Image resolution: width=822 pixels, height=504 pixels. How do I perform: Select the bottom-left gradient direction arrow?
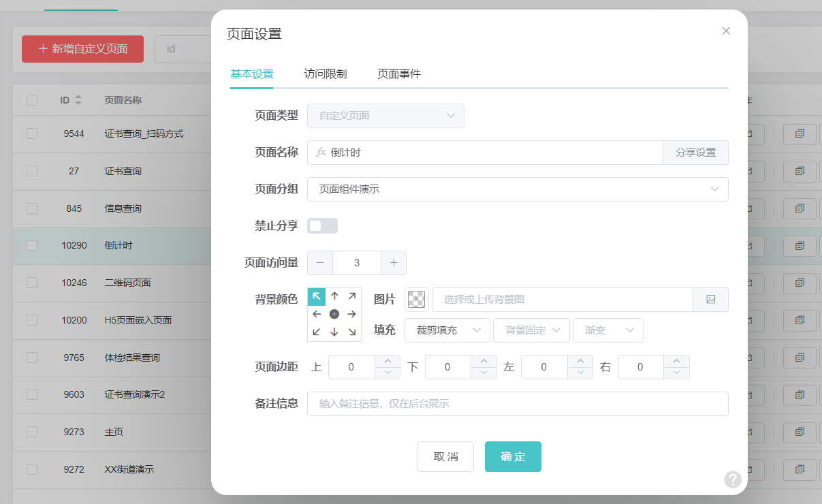(x=317, y=332)
